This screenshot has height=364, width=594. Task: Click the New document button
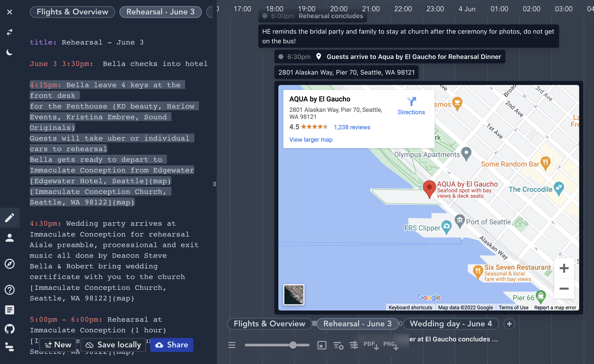point(58,345)
